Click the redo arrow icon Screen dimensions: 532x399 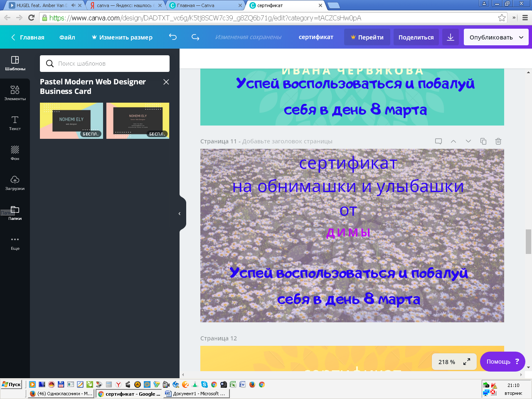point(195,37)
